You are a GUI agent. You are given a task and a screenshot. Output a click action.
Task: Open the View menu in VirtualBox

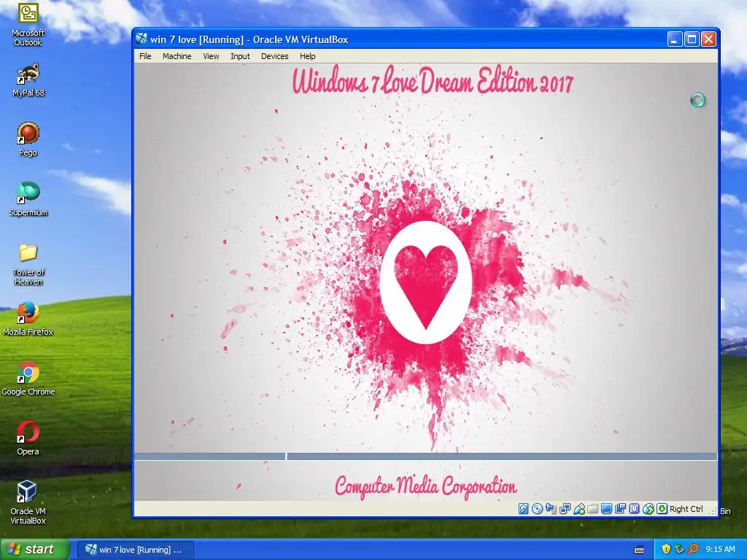tap(211, 56)
